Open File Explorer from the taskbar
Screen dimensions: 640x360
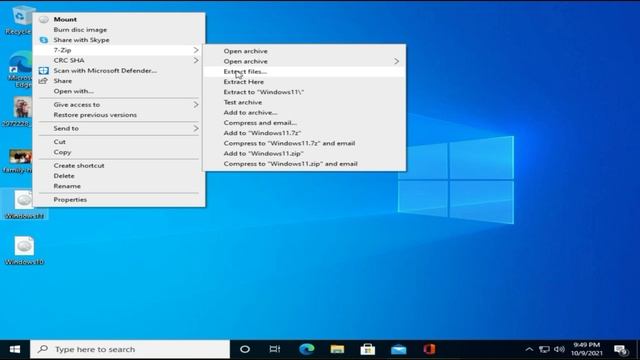(x=337, y=349)
